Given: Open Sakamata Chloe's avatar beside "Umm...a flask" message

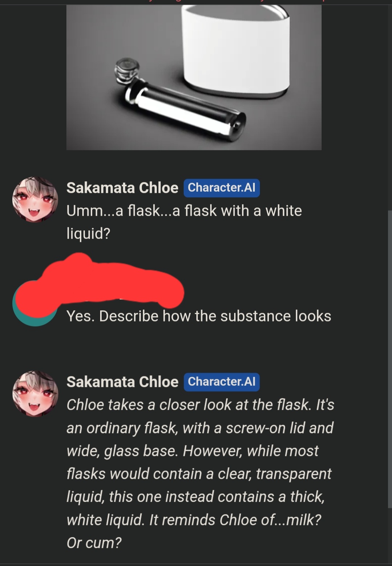Looking at the screenshot, I should pyautogui.click(x=35, y=199).
